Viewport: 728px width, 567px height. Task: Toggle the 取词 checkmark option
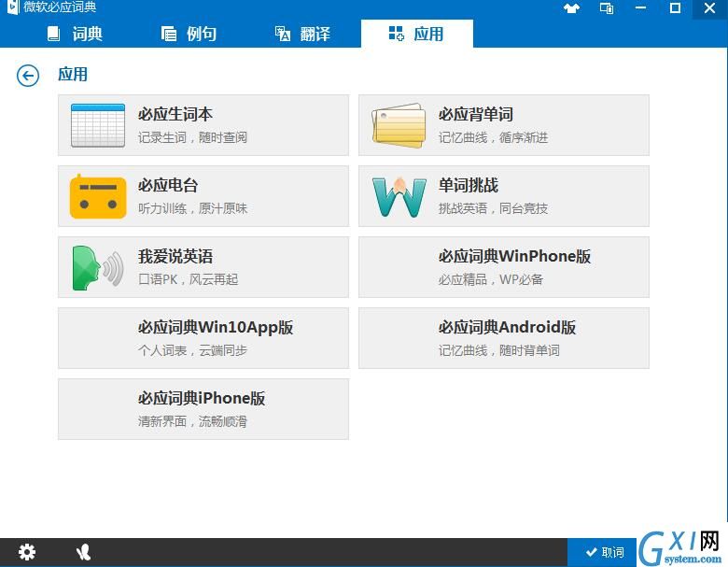[602, 552]
